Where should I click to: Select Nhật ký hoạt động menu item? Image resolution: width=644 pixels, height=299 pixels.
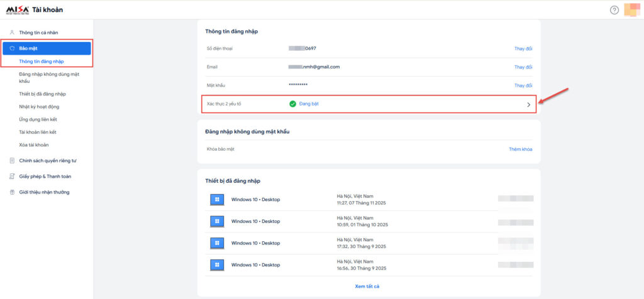[39, 107]
